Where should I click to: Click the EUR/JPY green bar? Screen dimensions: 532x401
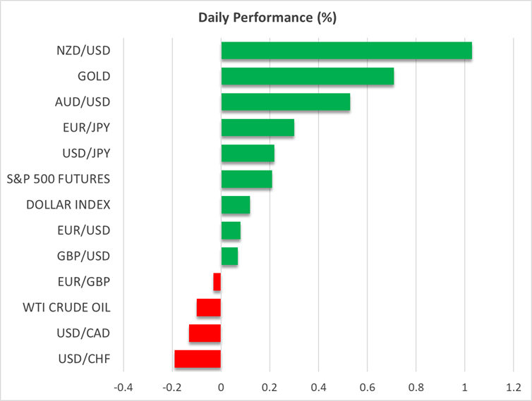(x=258, y=128)
